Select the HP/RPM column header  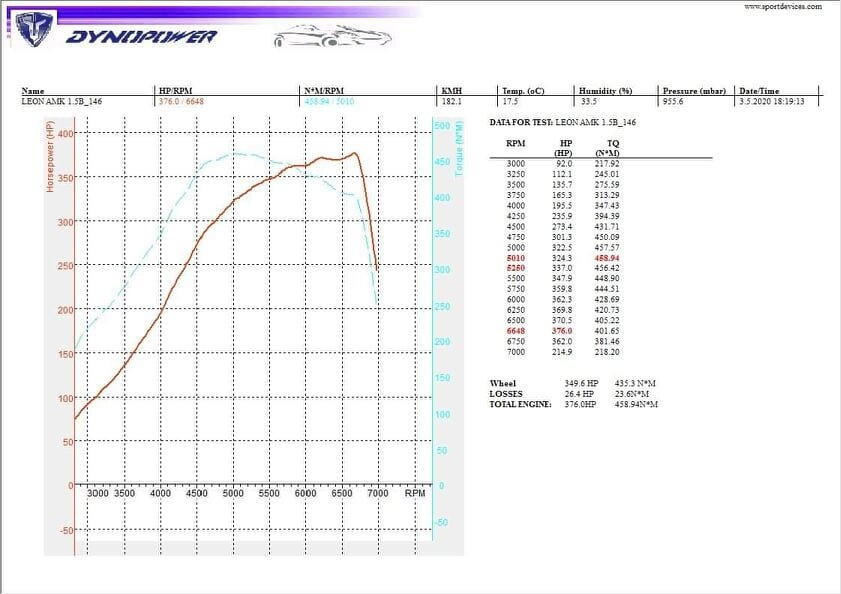coord(175,91)
